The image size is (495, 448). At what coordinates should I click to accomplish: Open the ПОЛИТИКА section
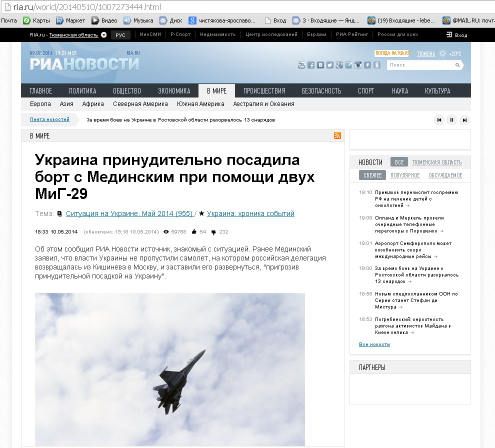pos(82,91)
